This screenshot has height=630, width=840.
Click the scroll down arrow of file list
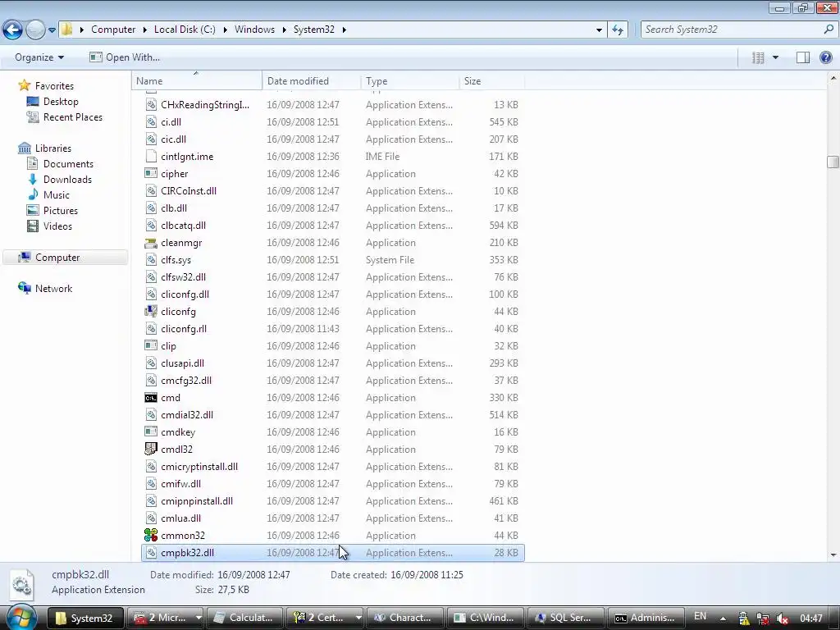coord(833,555)
